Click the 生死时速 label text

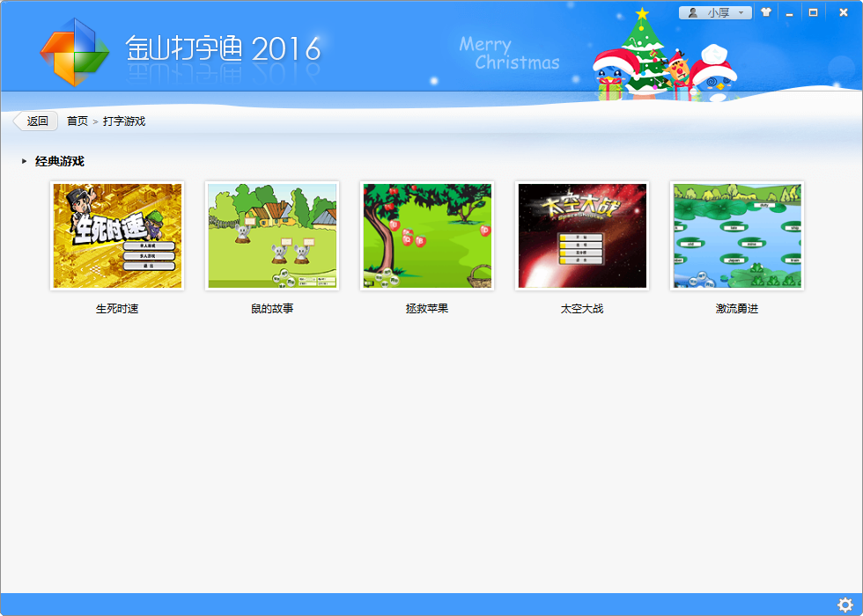click(x=117, y=309)
